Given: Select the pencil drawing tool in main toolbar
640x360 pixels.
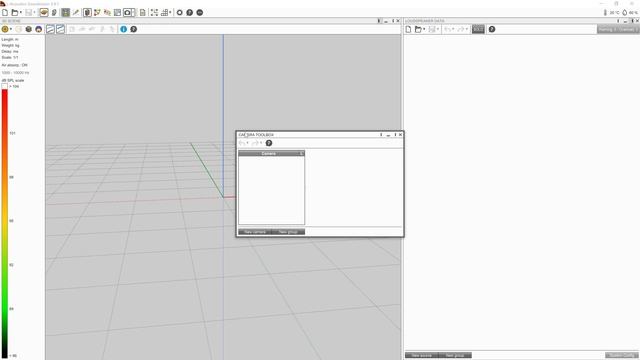Looking at the screenshot, I should 76,13.
